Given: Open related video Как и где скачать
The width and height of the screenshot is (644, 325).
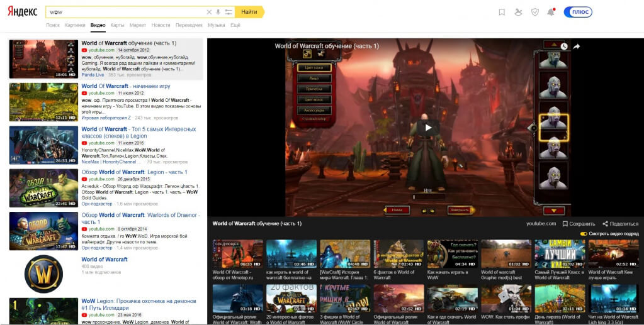Looking at the screenshot, I should (452, 304).
